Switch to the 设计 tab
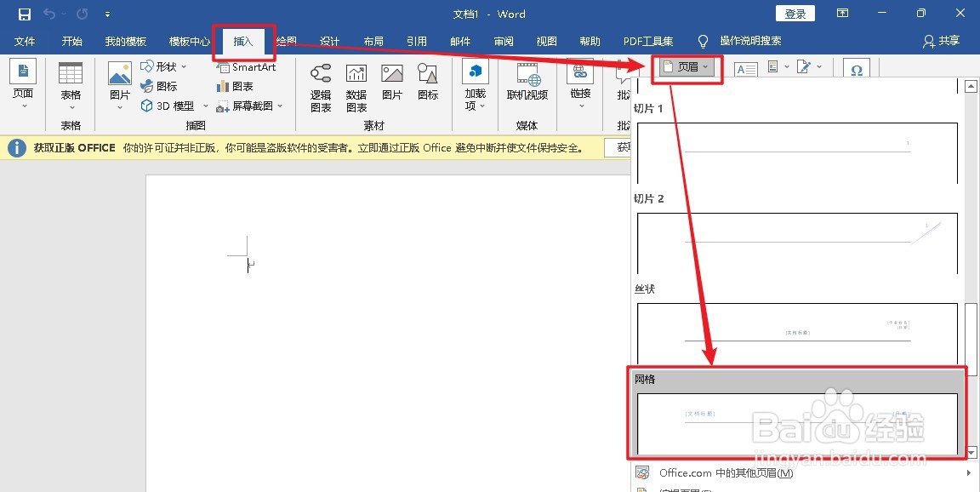 pyautogui.click(x=330, y=40)
